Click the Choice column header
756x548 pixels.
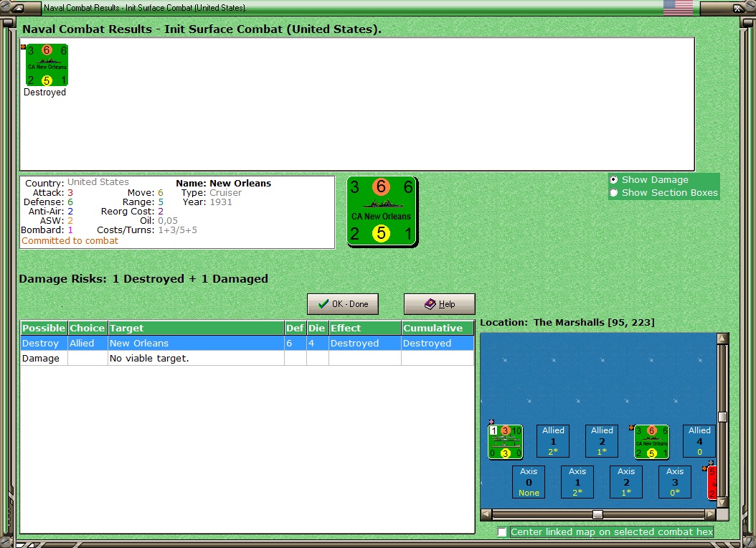88,329
